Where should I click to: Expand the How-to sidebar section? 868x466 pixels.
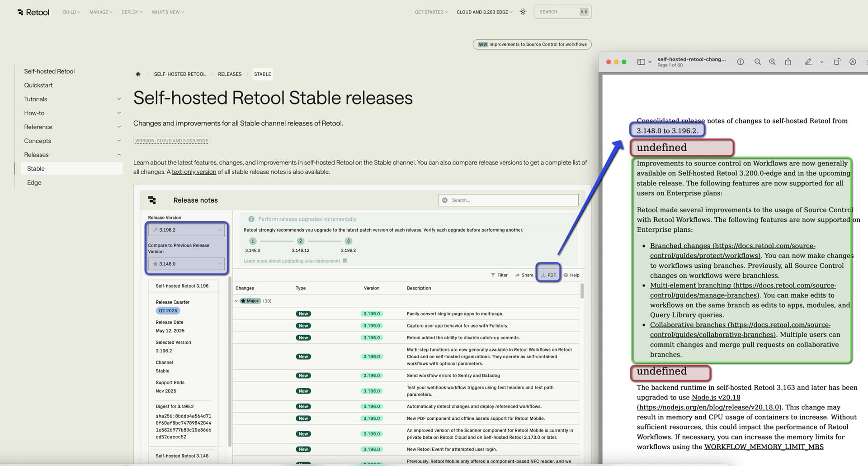(119, 113)
